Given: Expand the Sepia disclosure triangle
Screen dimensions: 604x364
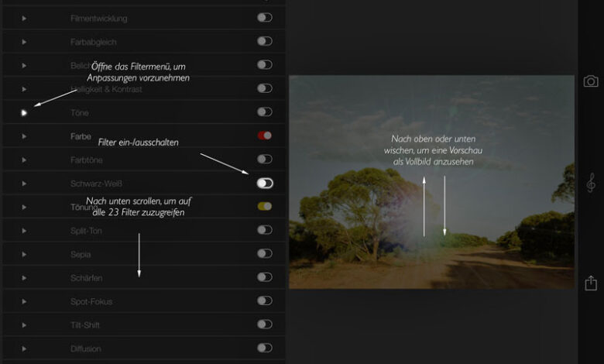Looking at the screenshot, I should [24, 254].
